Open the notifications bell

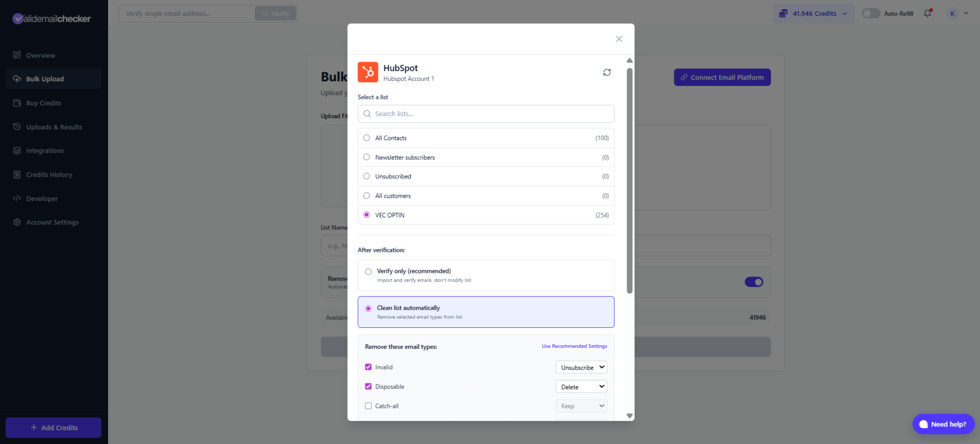click(928, 13)
